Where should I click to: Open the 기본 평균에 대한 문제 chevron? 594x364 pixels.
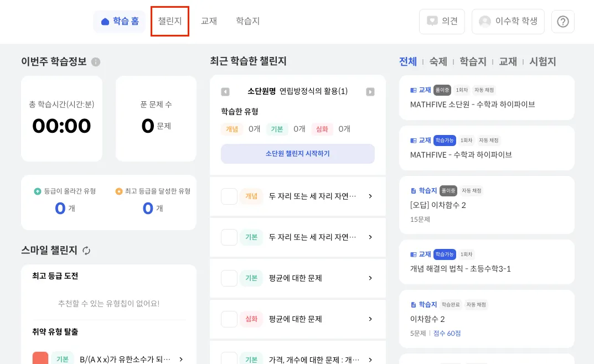[x=370, y=278]
